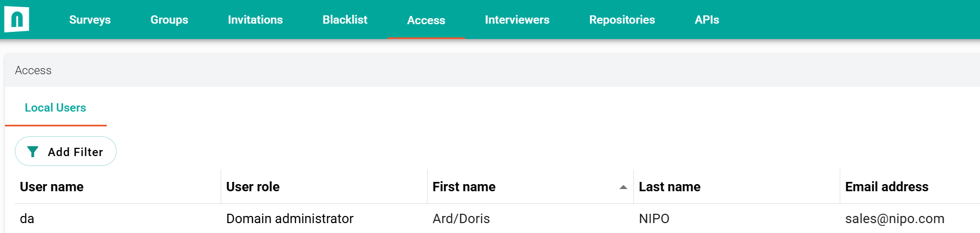Click the First name sort arrow
The image size is (980, 233).
point(623,187)
